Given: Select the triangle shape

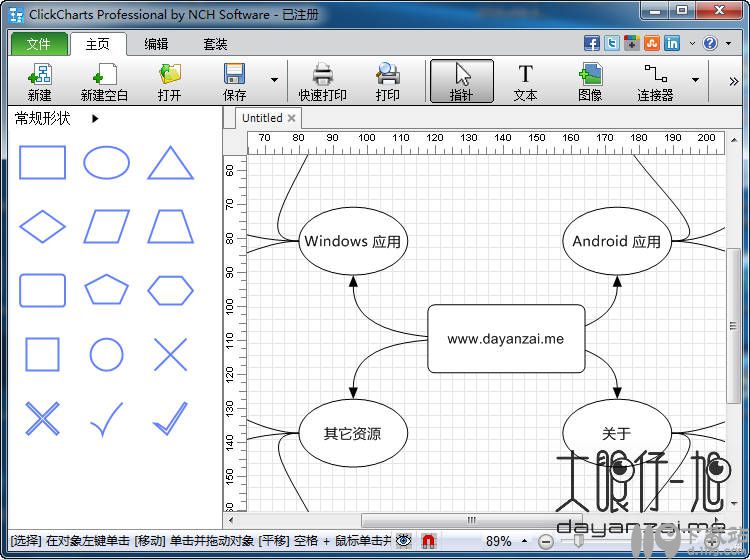Looking at the screenshot, I should tap(170, 163).
